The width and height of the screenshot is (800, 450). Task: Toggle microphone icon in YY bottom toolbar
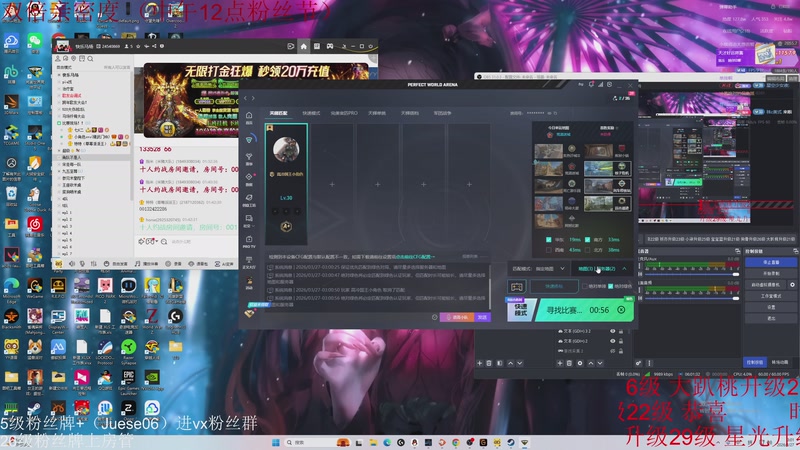pos(82,263)
